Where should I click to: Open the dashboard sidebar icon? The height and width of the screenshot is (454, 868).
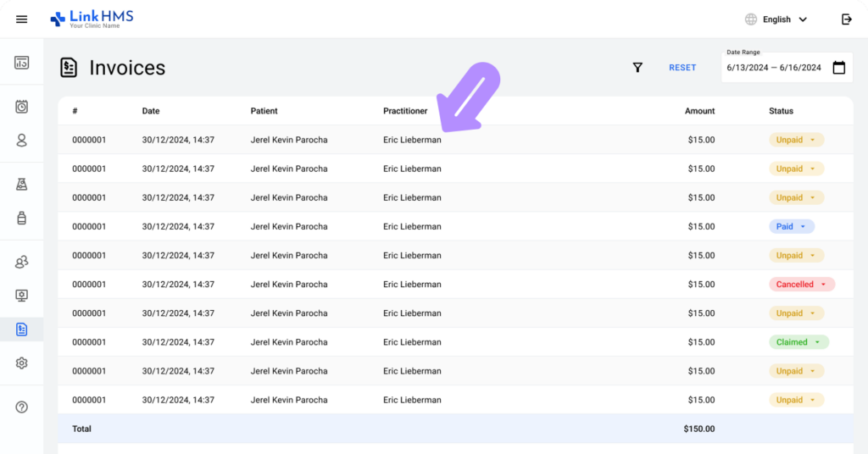coord(21,63)
